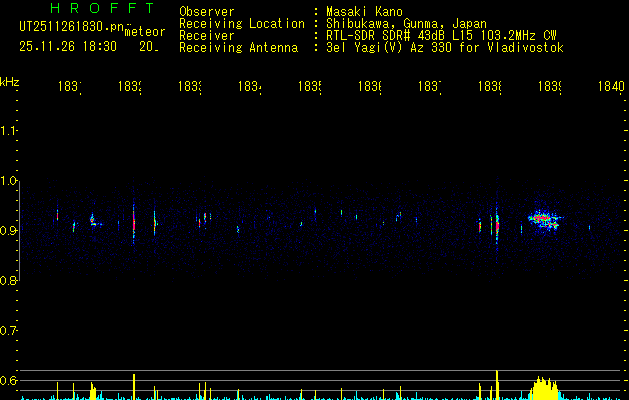Click the RTL-SDR receiver description line

tap(441, 35)
